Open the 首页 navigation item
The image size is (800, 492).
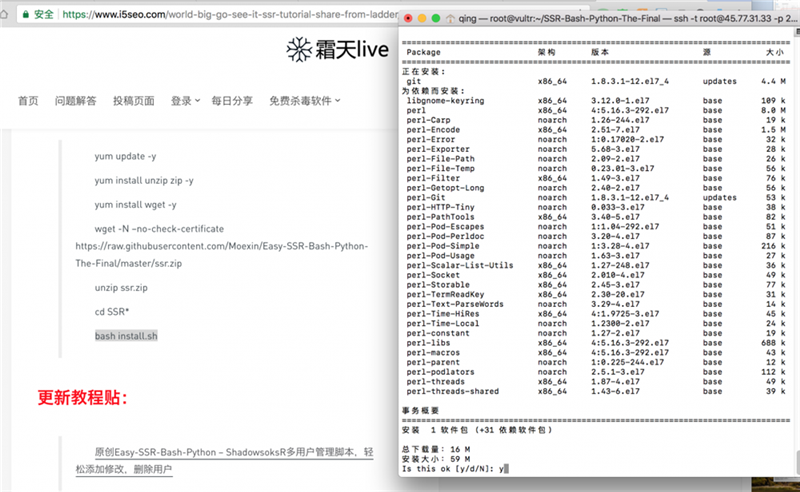28,101
